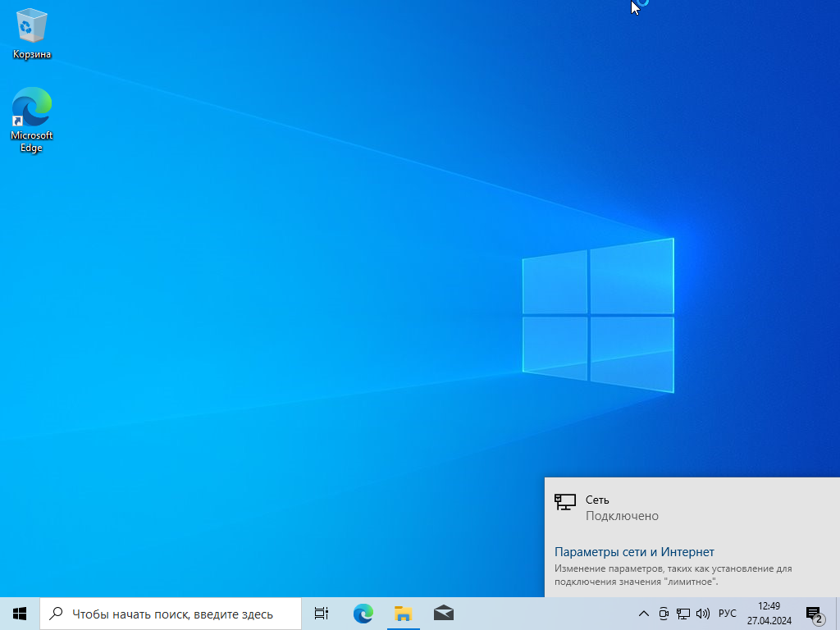
Task: Open the clock and date calendar flyout
Action: tap(769, 614)
